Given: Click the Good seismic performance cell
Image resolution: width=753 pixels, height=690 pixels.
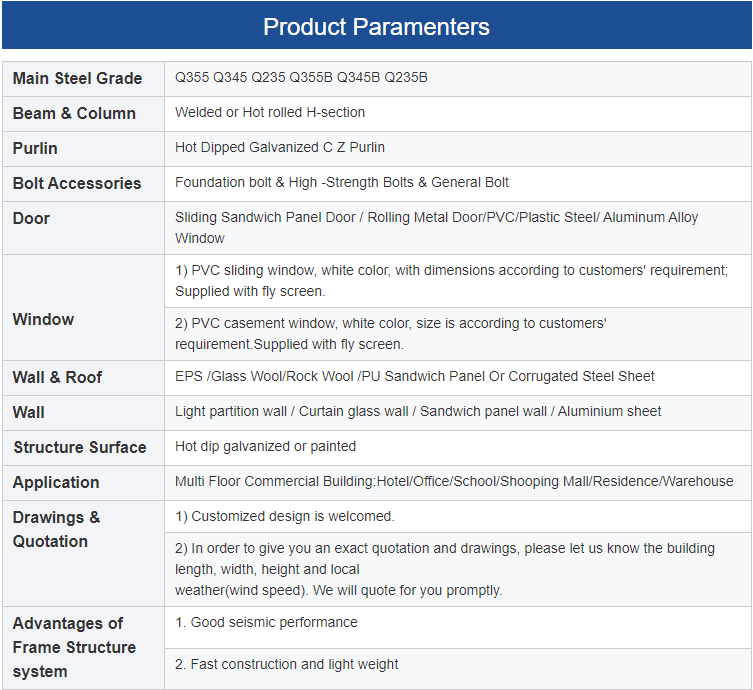Looking at the screenshot, I should click(x=266, y=622).
